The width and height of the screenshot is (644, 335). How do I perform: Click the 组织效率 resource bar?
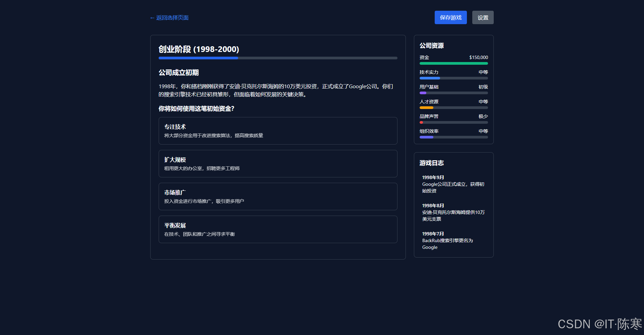[x=453, y=137]
